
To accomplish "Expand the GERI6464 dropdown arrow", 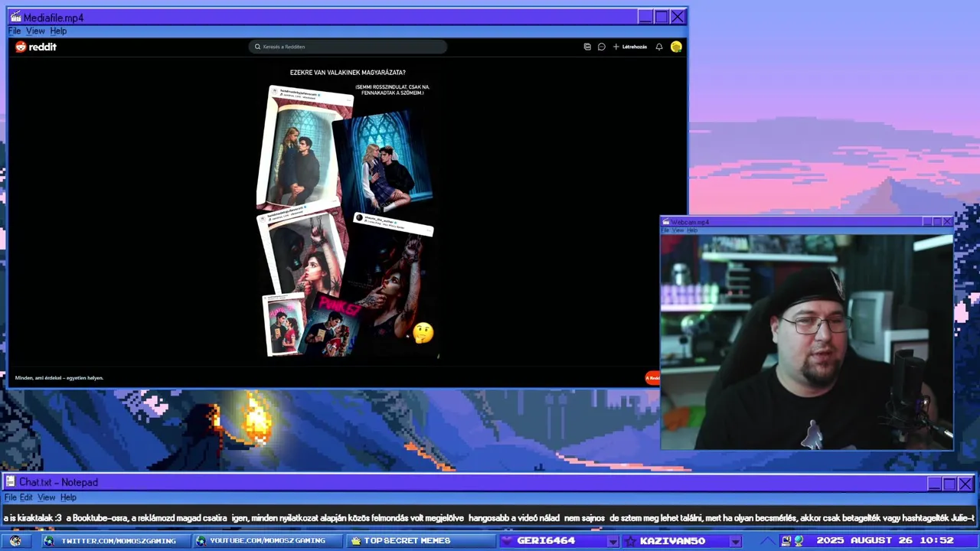I will click(612, 541).
